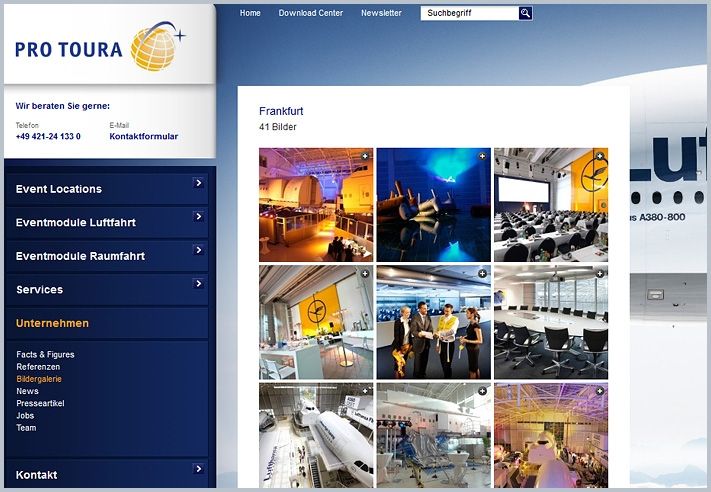
Task: Open the Home menu item
Action: [x=250, y=13]
